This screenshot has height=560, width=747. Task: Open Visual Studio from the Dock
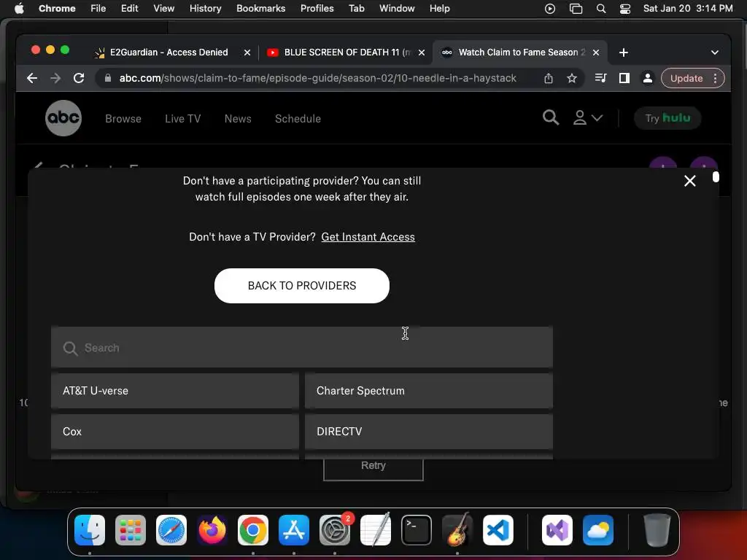pos(557,529)
